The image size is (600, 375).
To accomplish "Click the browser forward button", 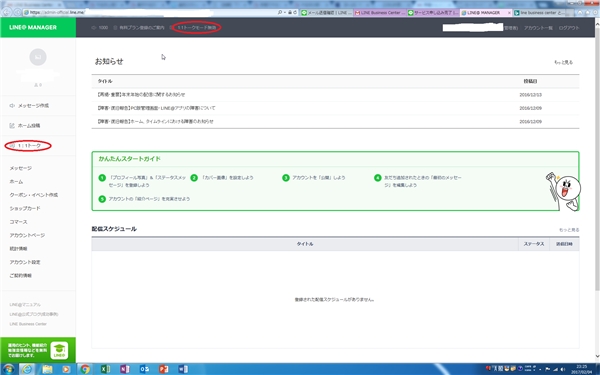I will 17,12.
